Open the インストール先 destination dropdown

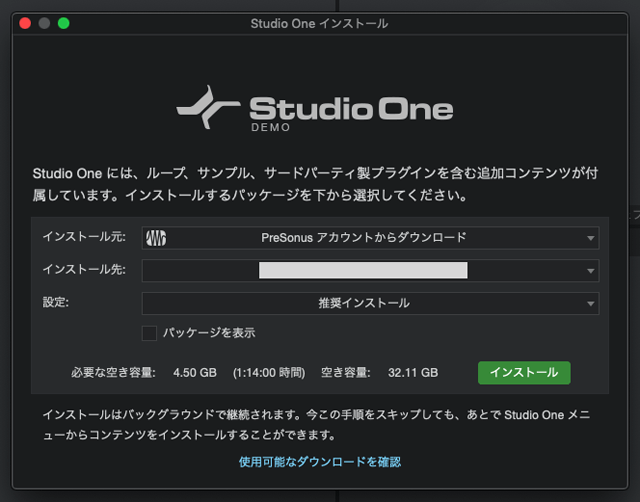click(370, 271)
